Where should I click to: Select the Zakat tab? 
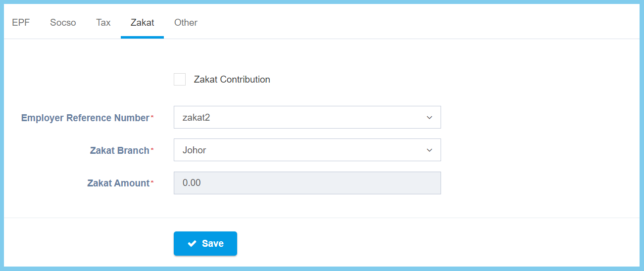coord(142,23)
